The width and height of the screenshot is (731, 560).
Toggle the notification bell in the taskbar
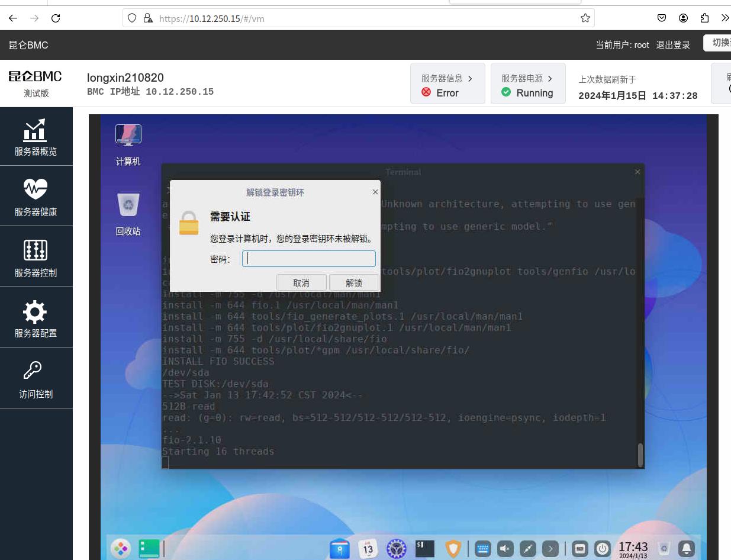point(687,549)
